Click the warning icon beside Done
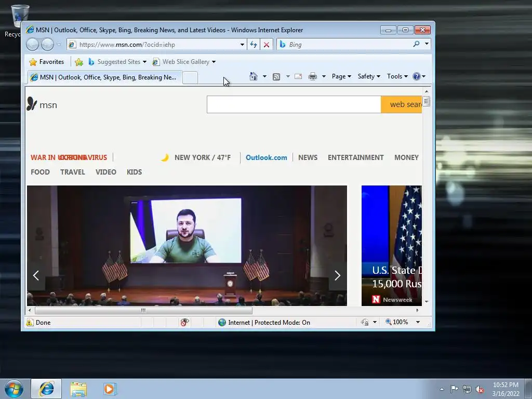The image size is (532, 399). [x=30, y=322]
